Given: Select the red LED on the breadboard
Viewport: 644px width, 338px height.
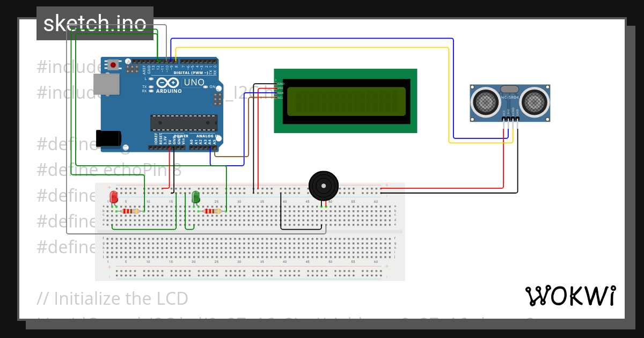Looking at the screenshot, I should coord(113,197).
